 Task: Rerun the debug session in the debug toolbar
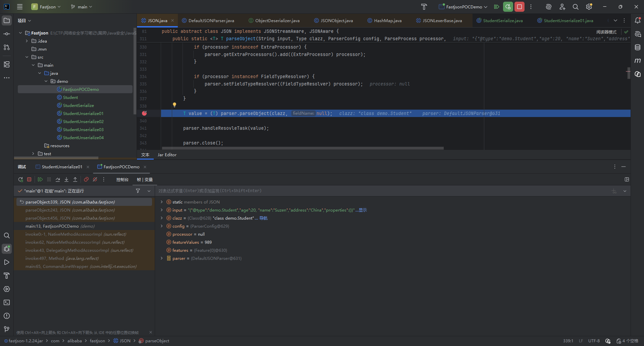[x=20, y=180]
